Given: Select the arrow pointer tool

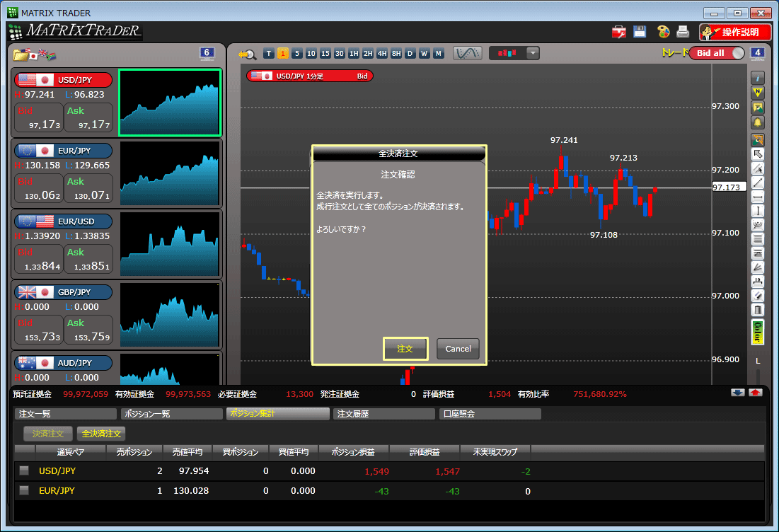Looking at the screenshot, I should pos(758,154).
